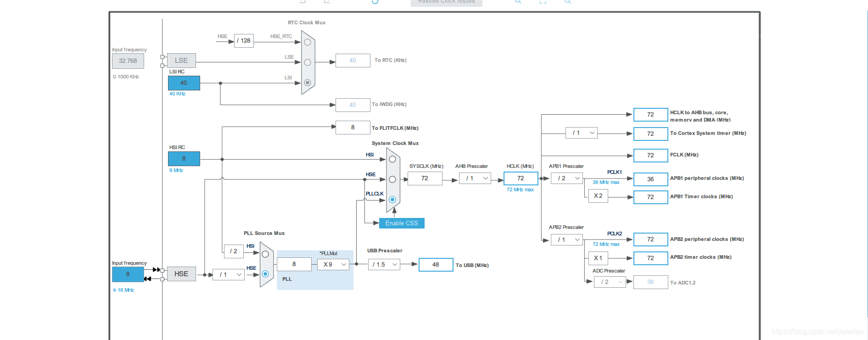Screen dimensions: 868x340
Task: Click the LSI RC 40 value box
Action: (x=184, y=83)
